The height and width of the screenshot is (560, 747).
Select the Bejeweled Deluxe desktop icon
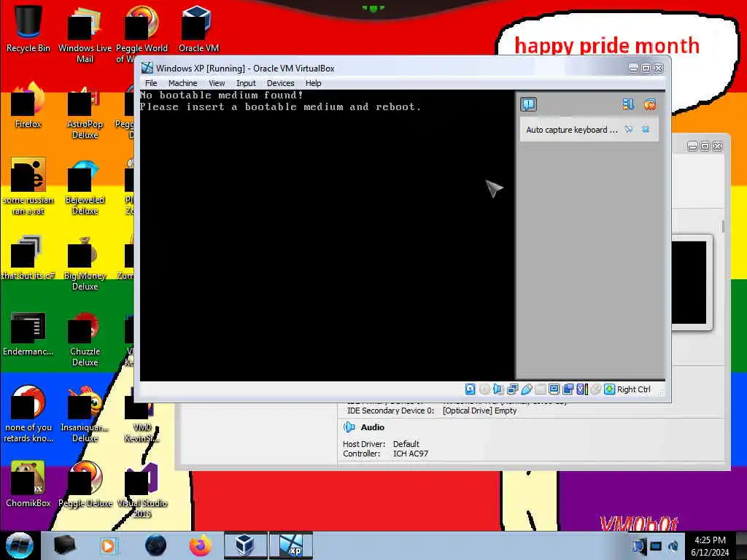[85, 187]
